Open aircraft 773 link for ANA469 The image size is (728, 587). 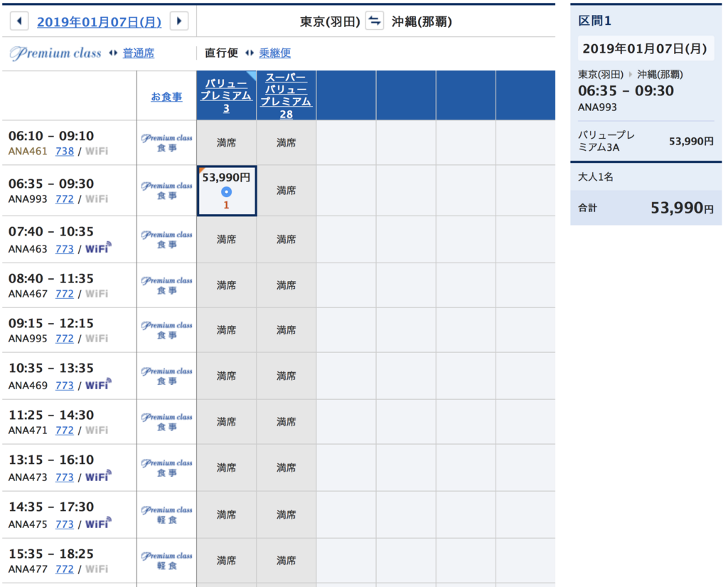point(65,386)
